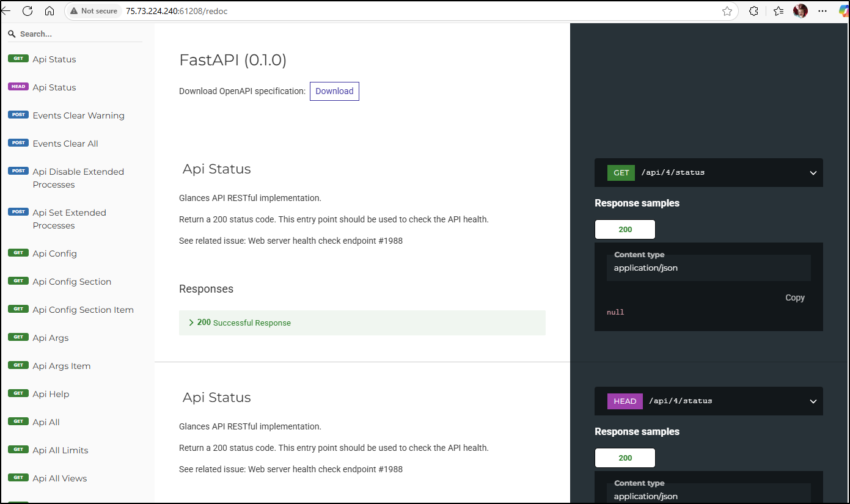850x504 pixels.
Task: Open the favorites list icon
Action: [779, 11]
